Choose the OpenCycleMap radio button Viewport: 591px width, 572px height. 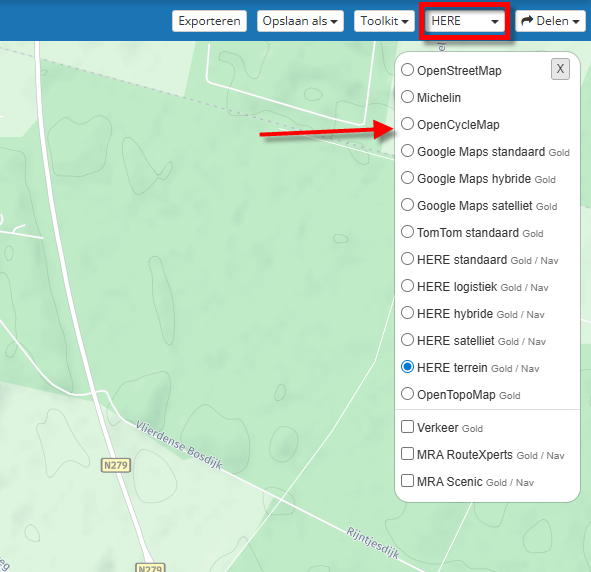pos(407,124)
